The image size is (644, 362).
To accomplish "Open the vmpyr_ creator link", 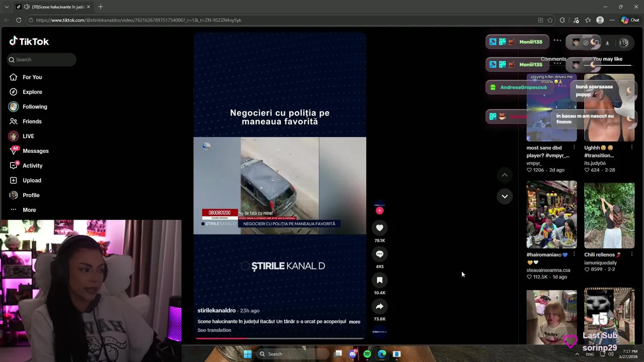I will click(534, 163).
